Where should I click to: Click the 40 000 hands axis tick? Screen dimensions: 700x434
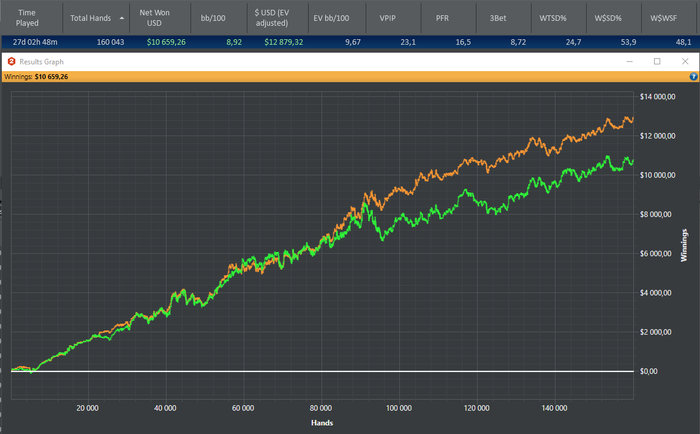(x=165, y=408)
